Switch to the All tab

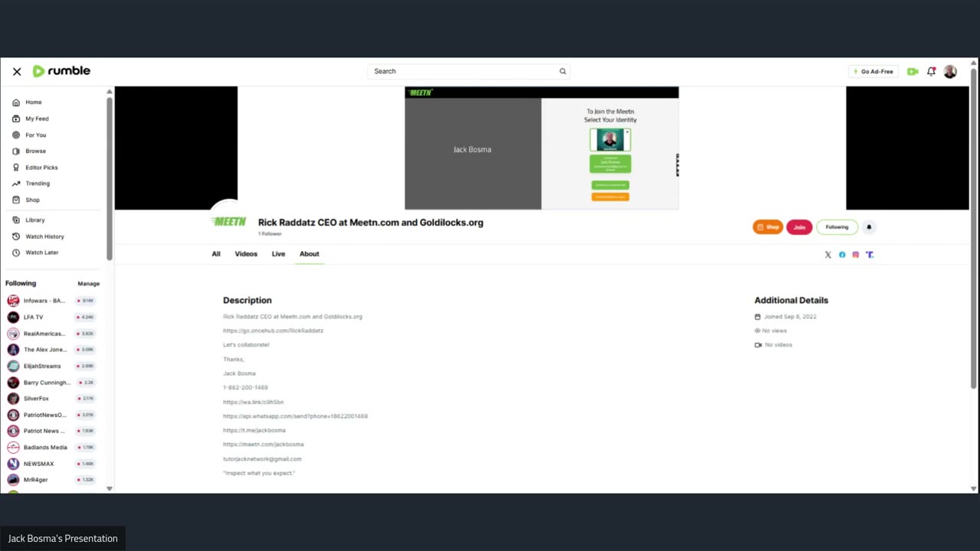[216, 254]
